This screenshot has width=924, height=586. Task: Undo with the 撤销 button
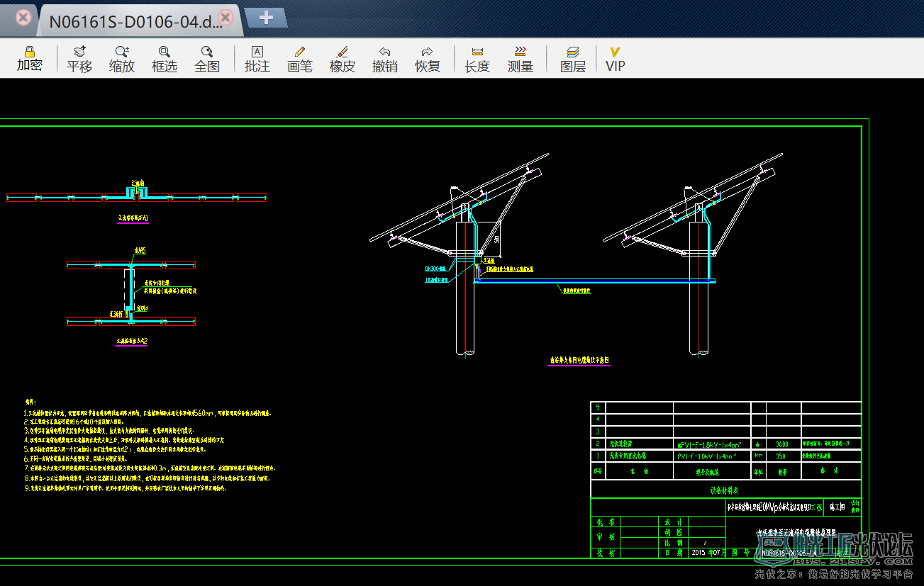[x=385, y=60]
